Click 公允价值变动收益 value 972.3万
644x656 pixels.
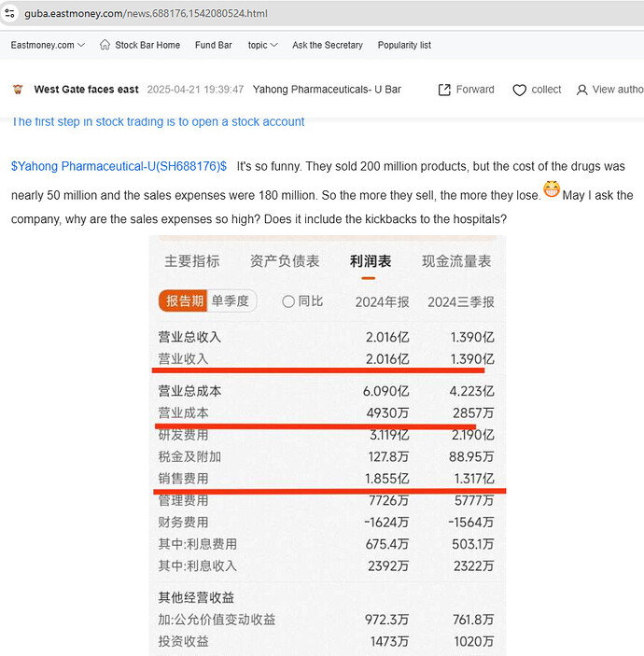[386, 620]
